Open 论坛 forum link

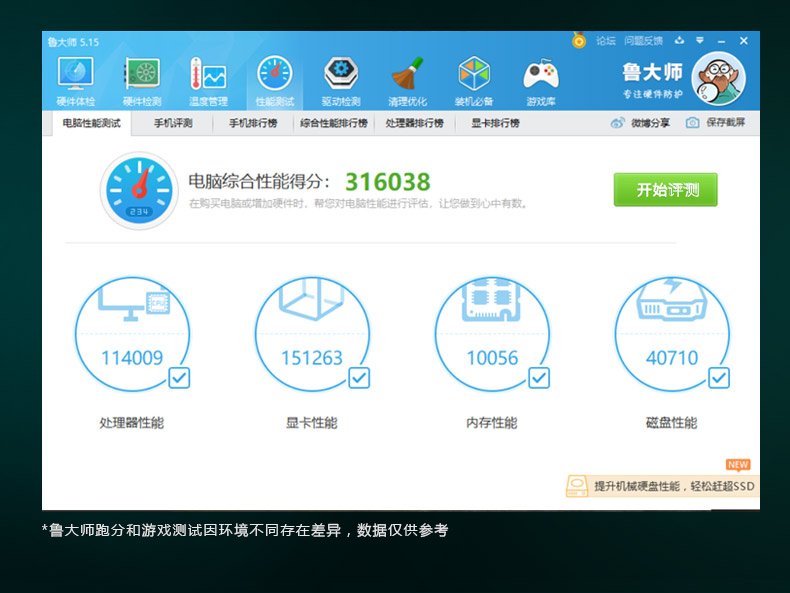(x=606, y=41)
